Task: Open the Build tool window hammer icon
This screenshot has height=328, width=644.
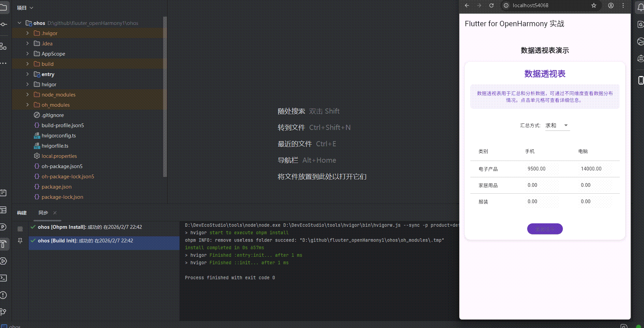Action: 3,244
